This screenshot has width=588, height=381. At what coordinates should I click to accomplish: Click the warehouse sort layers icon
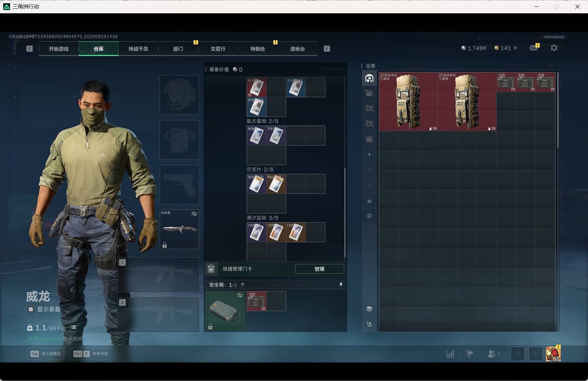point(369,309)
